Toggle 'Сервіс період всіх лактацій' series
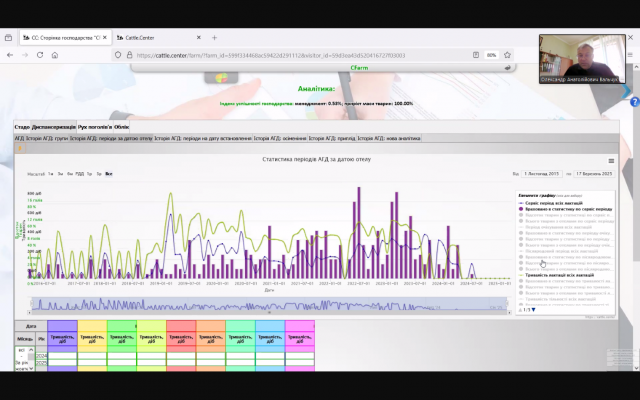 click(550, 203)
